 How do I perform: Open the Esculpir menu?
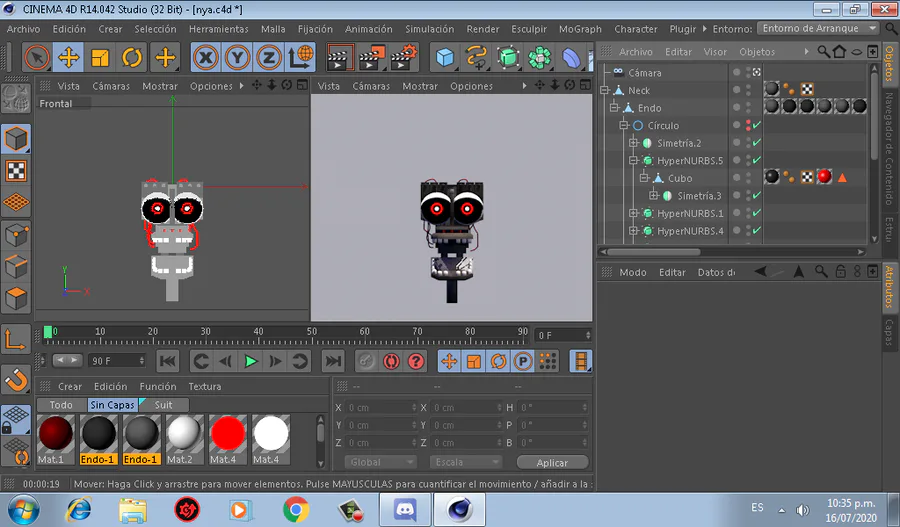point(529,29)
